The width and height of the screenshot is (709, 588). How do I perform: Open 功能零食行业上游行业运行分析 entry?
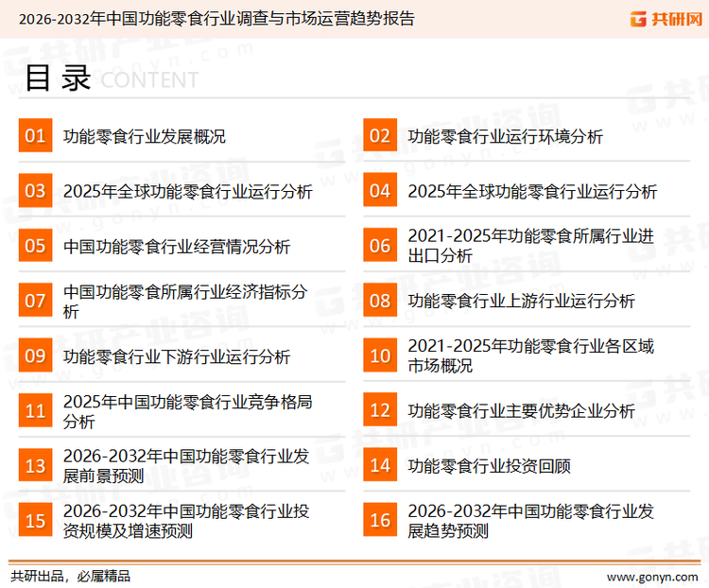pos(521,301)
